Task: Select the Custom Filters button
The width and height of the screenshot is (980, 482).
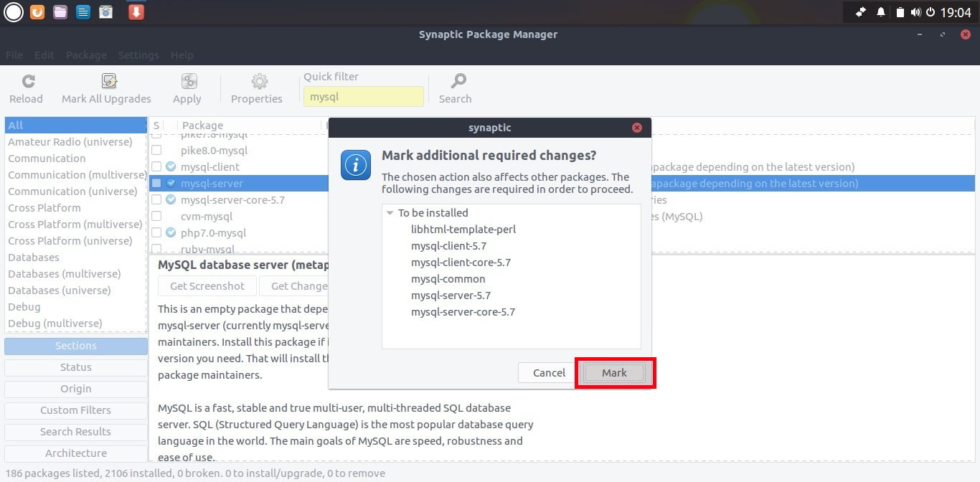Action: [x=76, y=410]
